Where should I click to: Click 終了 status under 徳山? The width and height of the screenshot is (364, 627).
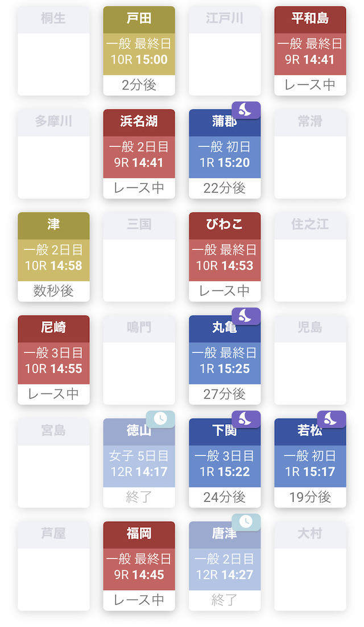coord(139,497)
